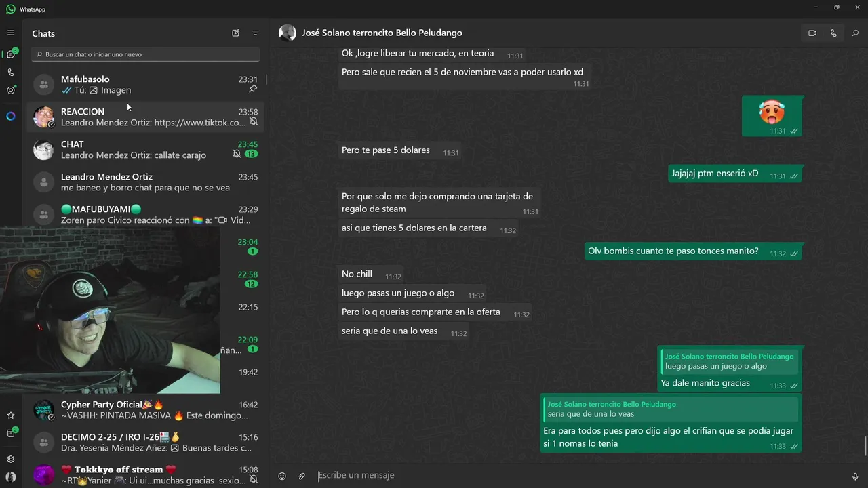This screenshot has height=488, width=868.
Task: Click the muted bell on CHAT row
Action: pyautogui.click(x=237, y=155)
